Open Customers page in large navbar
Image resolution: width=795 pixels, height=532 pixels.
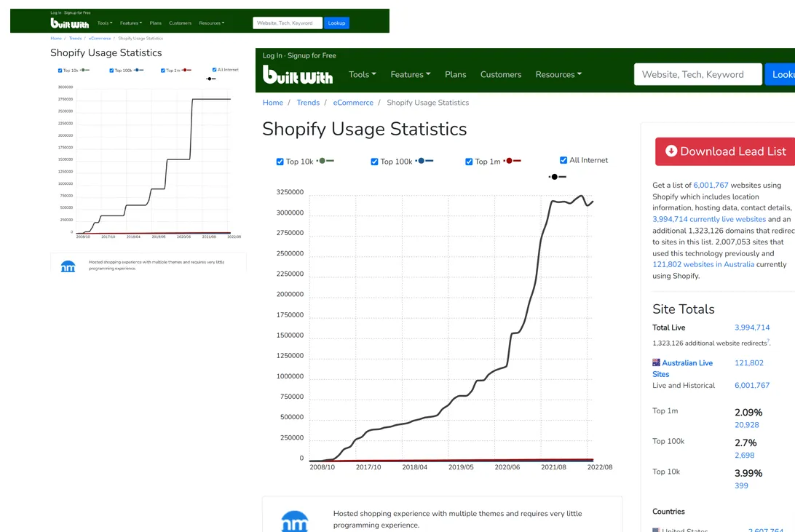pos(500,74)
